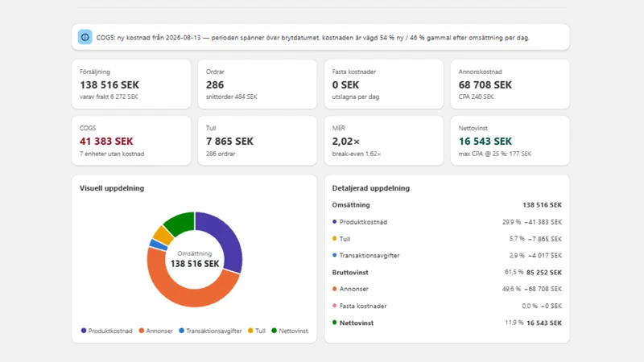The width and height of the screenshot is (644, 362).
Task: Click the blue Transaktionsavgifter donut segment
Action: click(158, 245)
